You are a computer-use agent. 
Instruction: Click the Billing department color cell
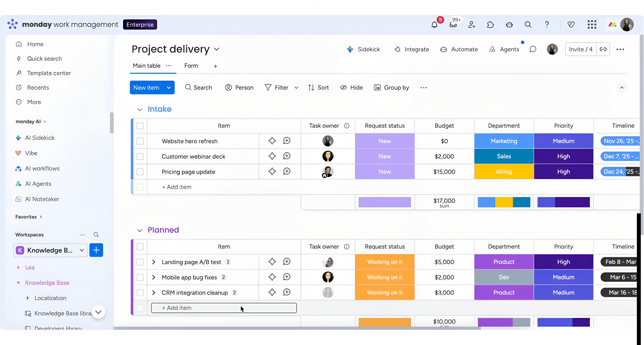[x=504, y=172]
